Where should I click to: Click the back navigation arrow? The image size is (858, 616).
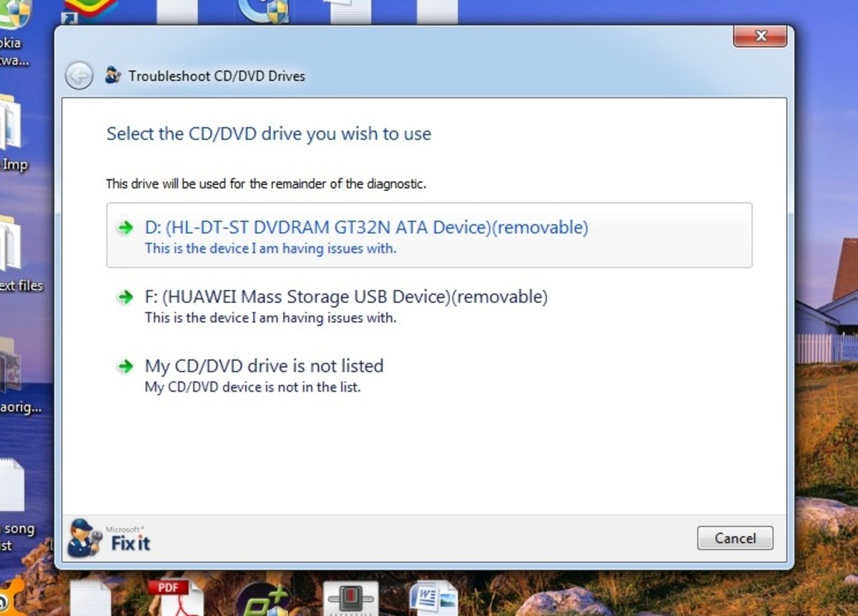click(79, 75)
